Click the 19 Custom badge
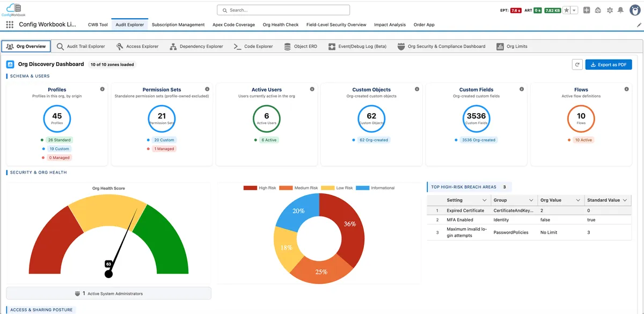 [x=59, y=149]
